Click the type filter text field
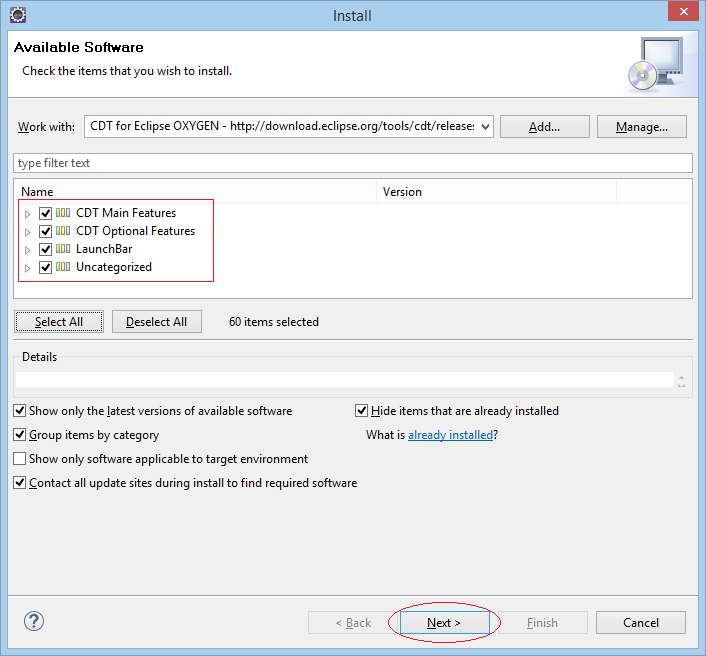The width and height of the screenshot is (706, 656). [353, 163]
